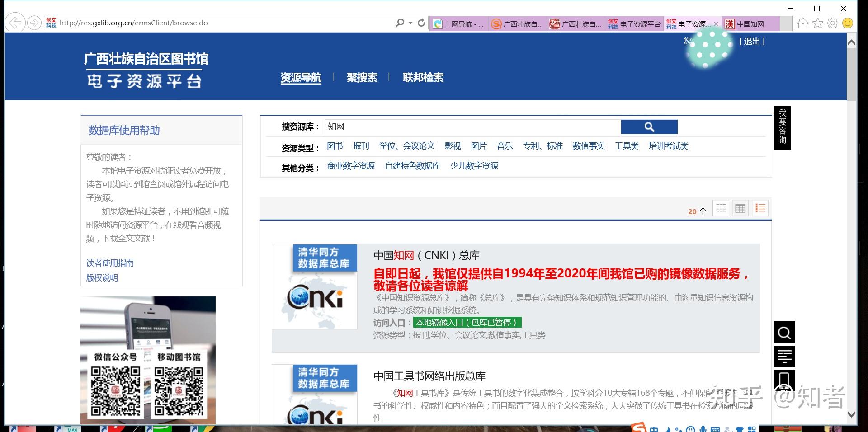Select 少儿数字资源 category

[x=474, y=166]
